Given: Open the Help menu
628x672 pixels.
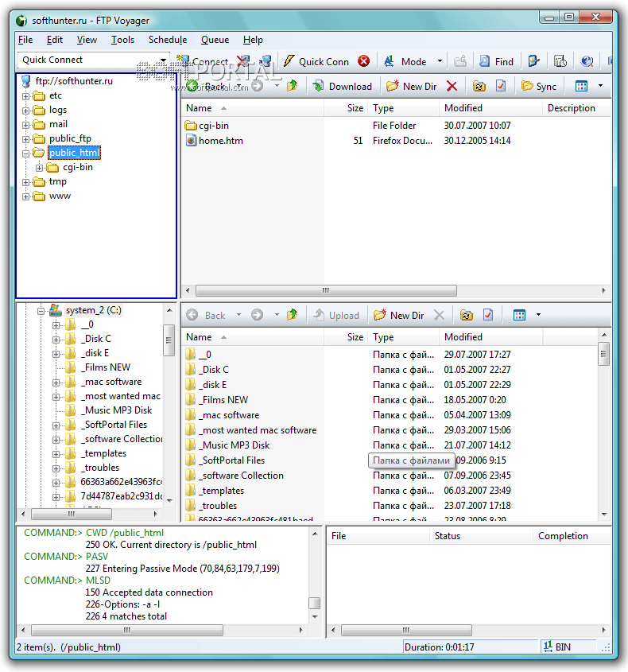Looking at the screenshot, I should 253,40.
